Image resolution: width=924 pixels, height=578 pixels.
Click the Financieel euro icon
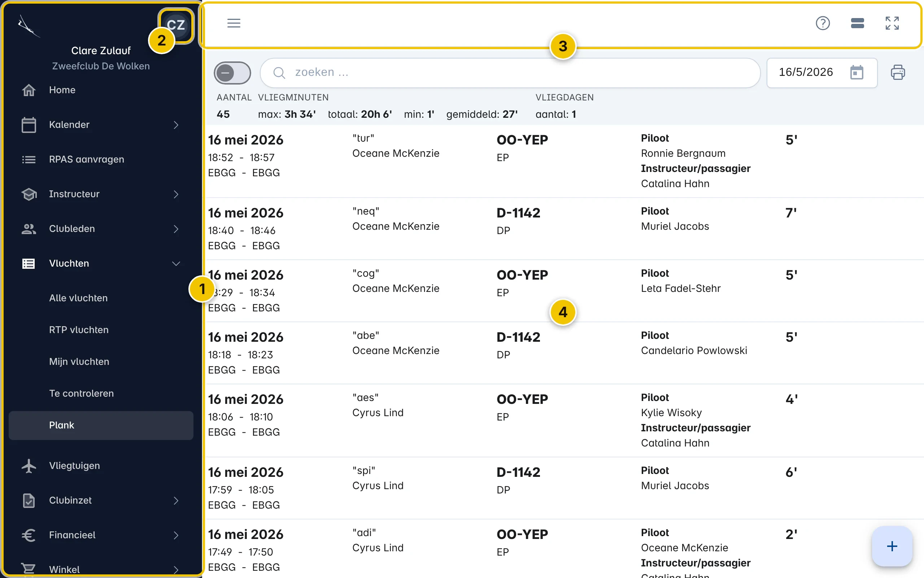29,535
